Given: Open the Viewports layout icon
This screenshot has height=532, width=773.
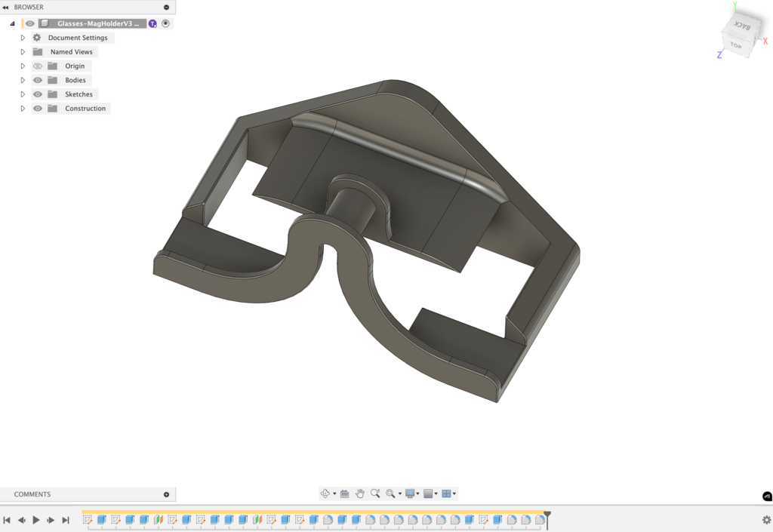Looking at the screenshot, I should [x=446, y=494].
